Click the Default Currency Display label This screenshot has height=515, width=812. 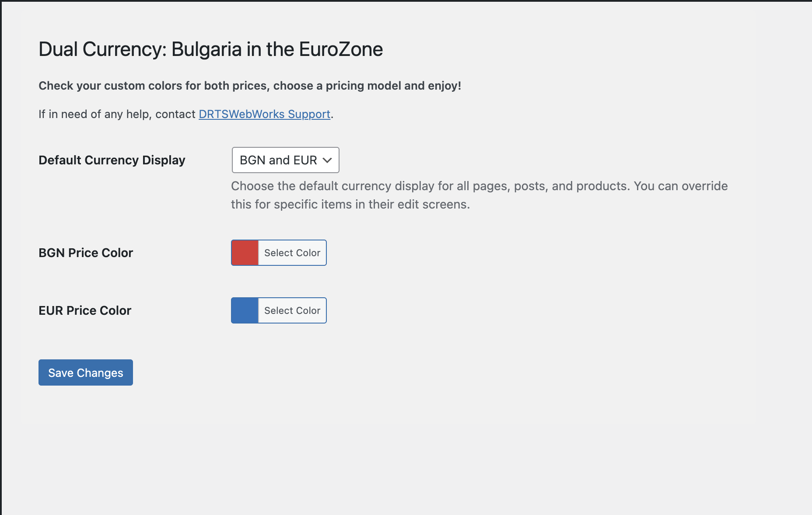[112, 160]
